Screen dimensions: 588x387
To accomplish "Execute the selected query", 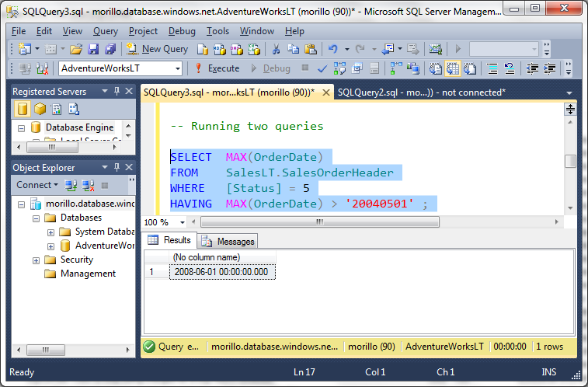I will (x=217, y=68).
